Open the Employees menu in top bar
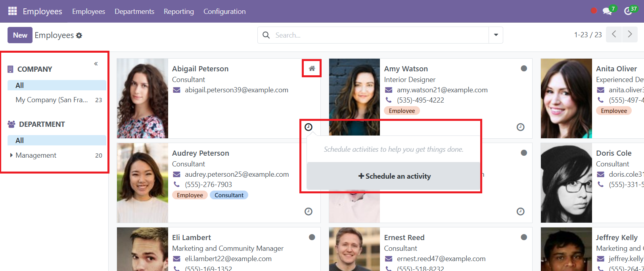This screenshot has width=644, height=271. [88, 11]
